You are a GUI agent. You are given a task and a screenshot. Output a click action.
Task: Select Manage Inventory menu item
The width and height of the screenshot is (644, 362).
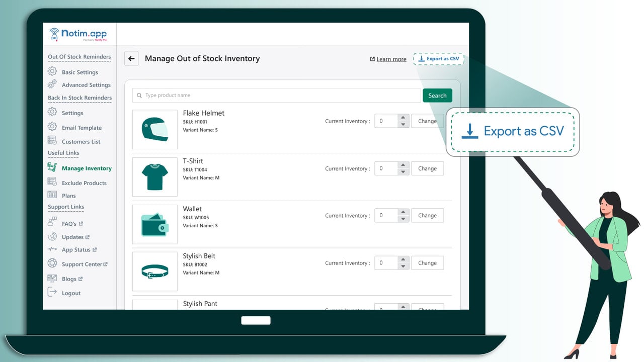[x=87, y=168]
